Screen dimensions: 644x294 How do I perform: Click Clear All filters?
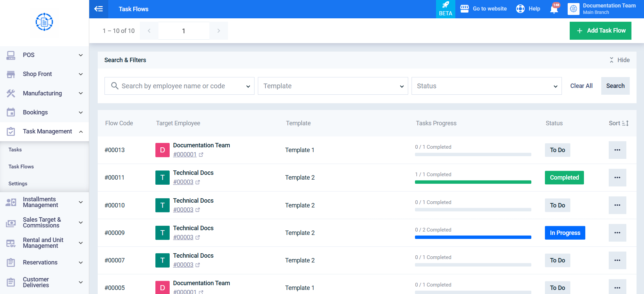click(581, 86)
